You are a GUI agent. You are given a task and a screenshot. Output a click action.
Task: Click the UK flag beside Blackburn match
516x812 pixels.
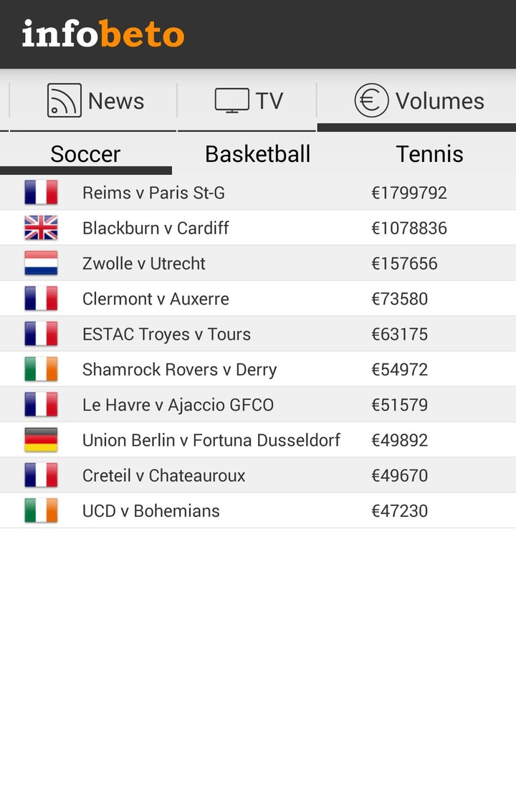[x=41, y=228]
